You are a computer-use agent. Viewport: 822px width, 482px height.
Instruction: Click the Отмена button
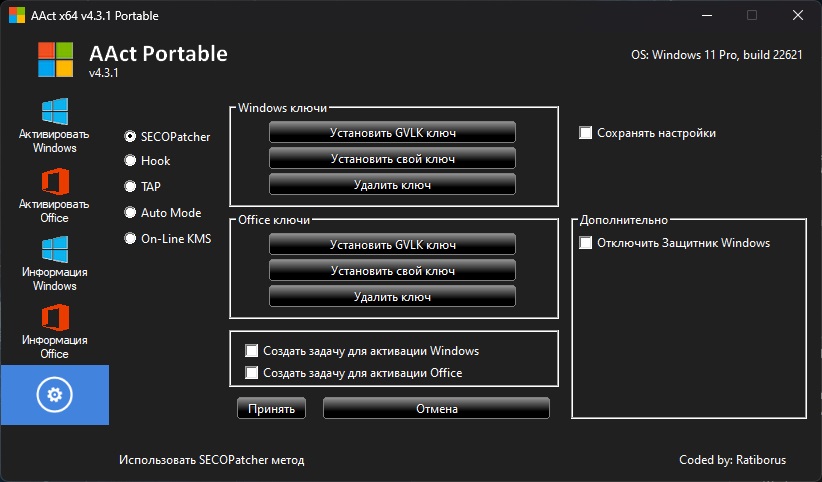coord(436,408)
